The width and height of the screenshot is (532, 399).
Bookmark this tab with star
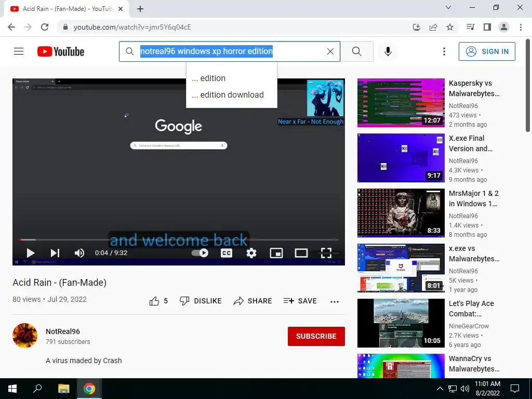click(x=449, y=27)
